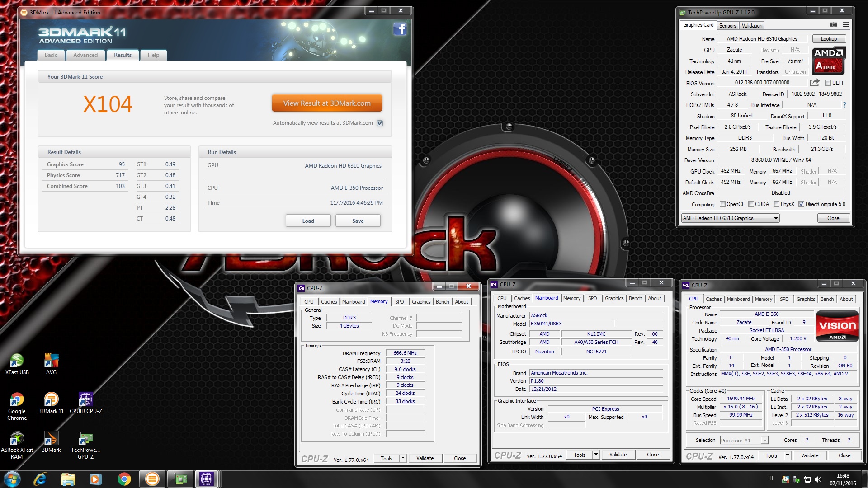This screenshot has height=488, width=868.
Task: Toggle the OpenCL checkbox
Action: [x=722, y=204]
